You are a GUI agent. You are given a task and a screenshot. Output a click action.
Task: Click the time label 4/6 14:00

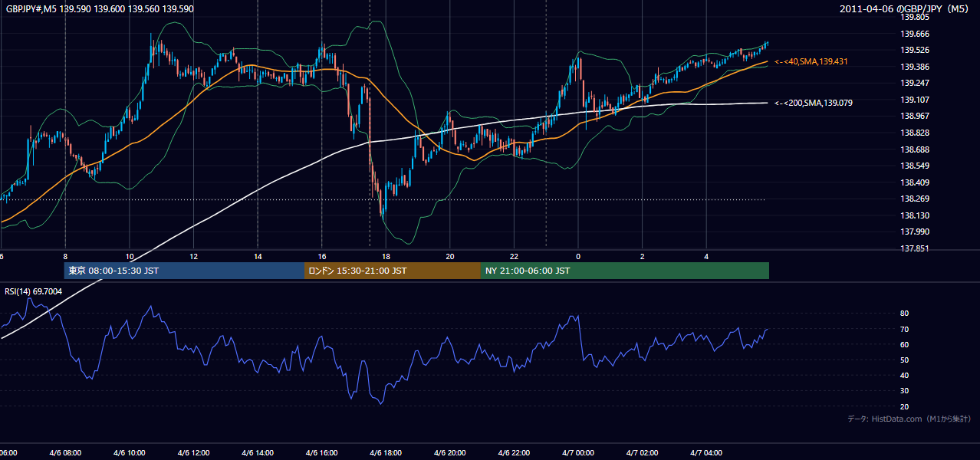(x=257, y=453)
